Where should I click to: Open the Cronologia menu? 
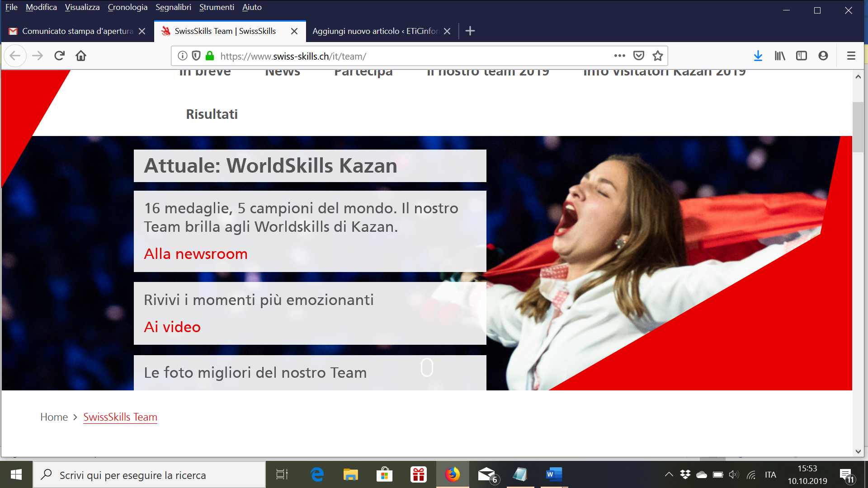(x=127, y=7)
